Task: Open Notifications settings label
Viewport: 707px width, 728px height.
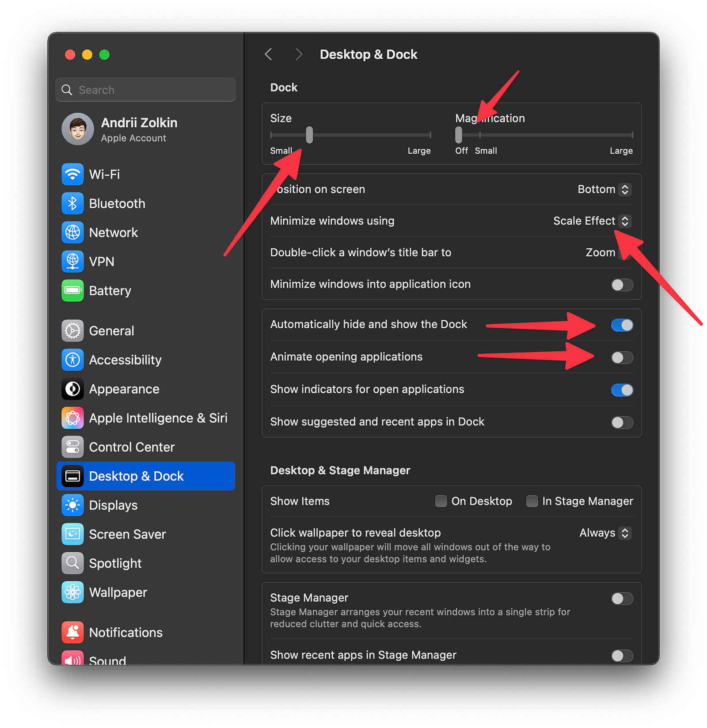Action: (126, 633)
